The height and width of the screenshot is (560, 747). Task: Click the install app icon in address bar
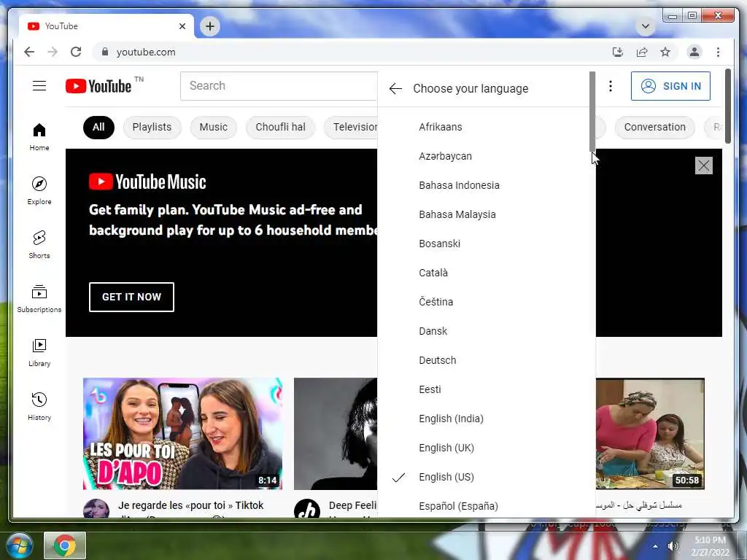click(617, 52)
